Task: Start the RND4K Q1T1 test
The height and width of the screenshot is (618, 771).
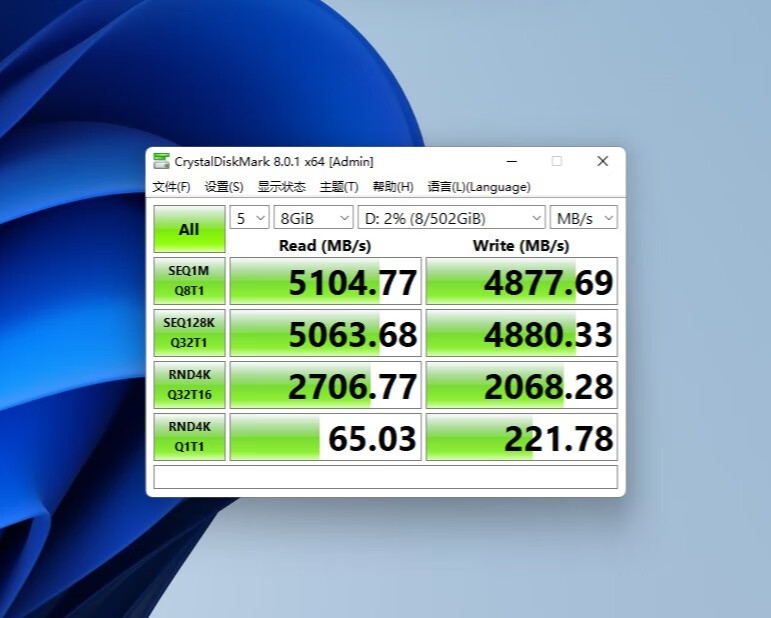Action: point(189,437)
